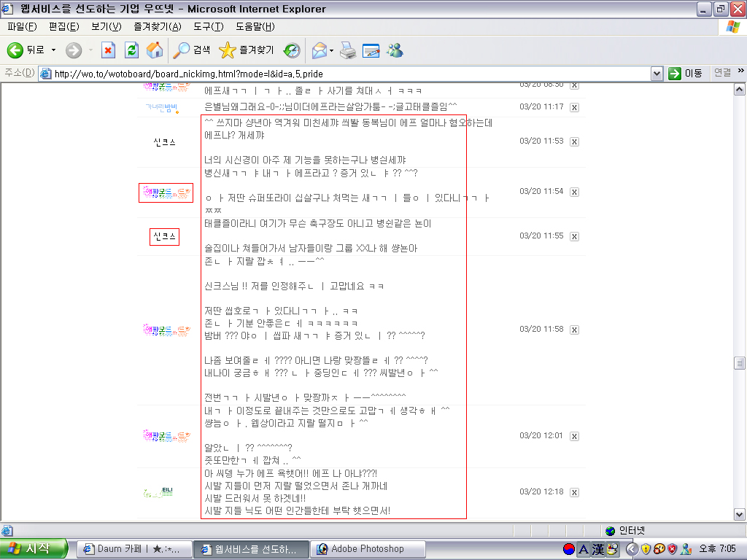Viewport: 747px width, 560px height.
Task: Go to the Home page icon
Action: coord(155,50)
